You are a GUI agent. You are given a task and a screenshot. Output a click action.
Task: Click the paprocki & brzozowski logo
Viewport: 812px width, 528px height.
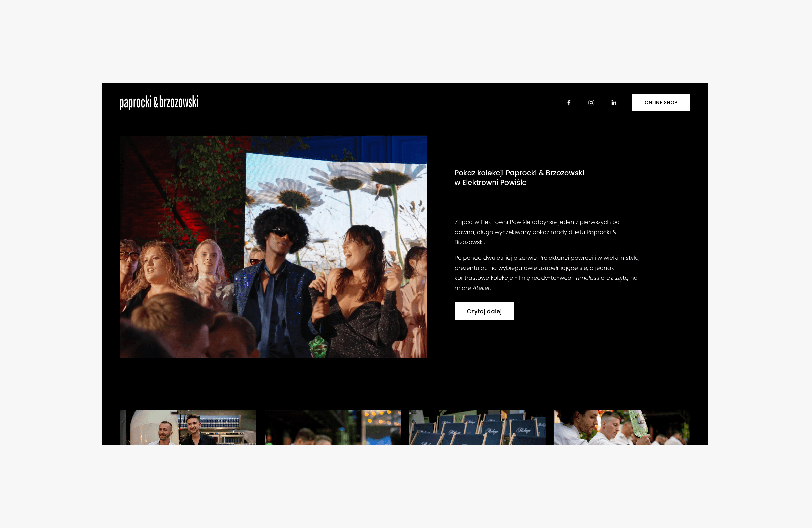pyautogui.click(x=159, y=102)
